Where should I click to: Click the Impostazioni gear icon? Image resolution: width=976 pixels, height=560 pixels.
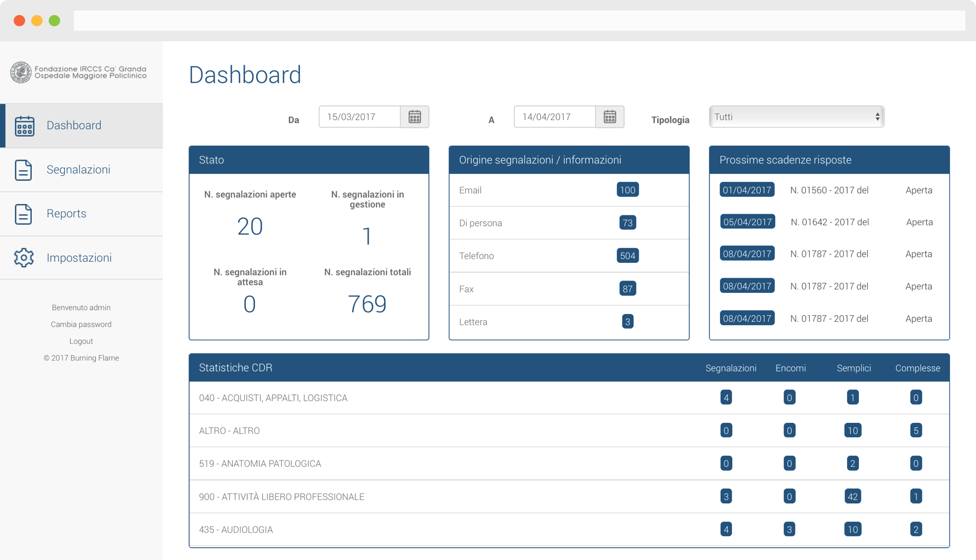click(24, 258)
